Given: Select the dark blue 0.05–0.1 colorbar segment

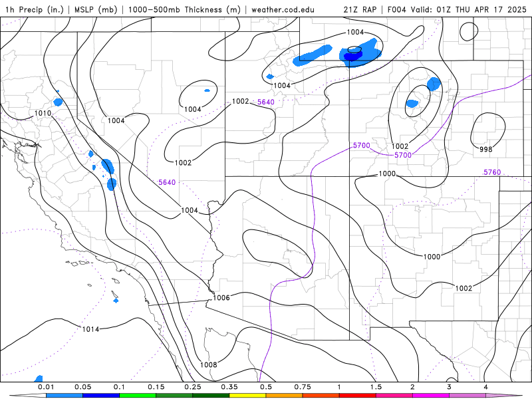Looking at the screenshot, I should click(101, 396).
